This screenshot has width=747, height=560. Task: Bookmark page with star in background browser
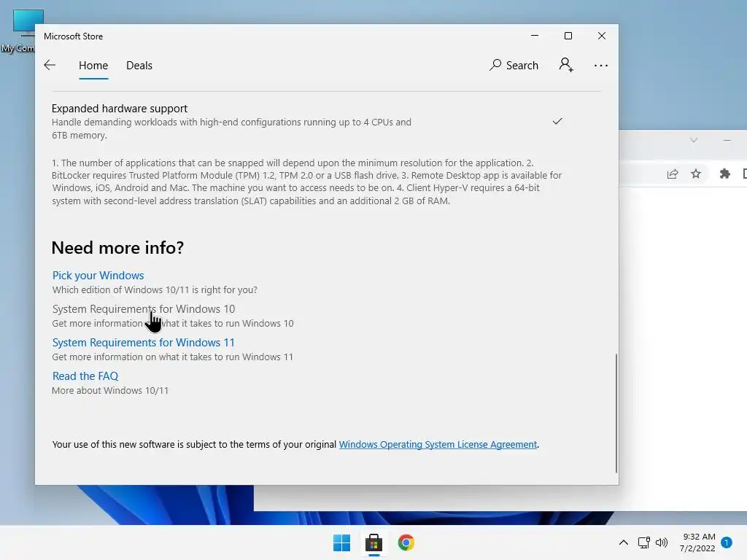(696, 174)
